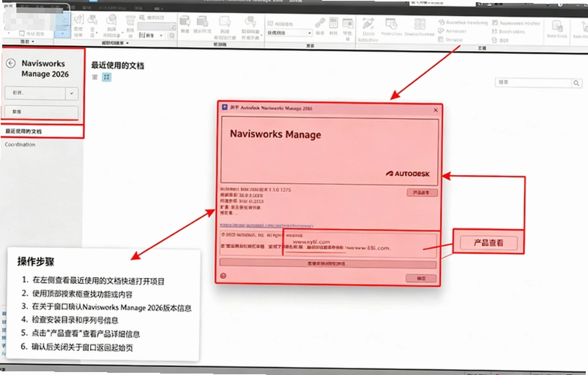This screenshot has height=375, width=588.
Task: Open the Animator tool
Action: [452, 31]
